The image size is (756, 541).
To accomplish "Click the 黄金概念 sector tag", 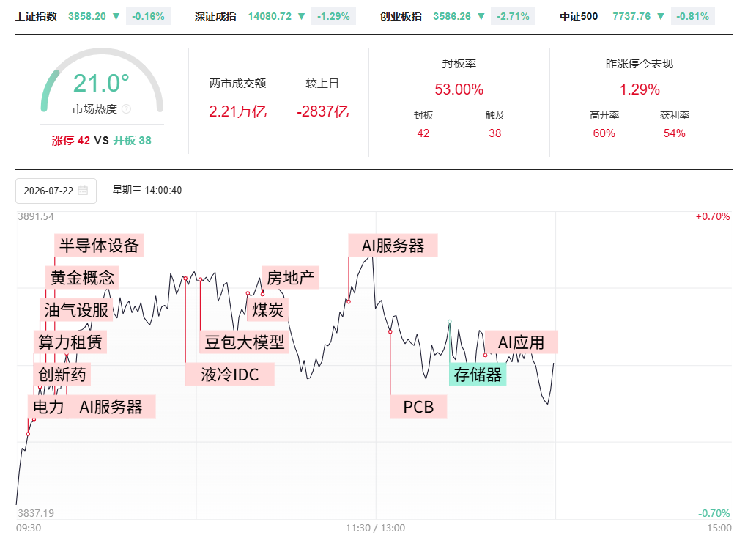I will click(x=82, y=278).
